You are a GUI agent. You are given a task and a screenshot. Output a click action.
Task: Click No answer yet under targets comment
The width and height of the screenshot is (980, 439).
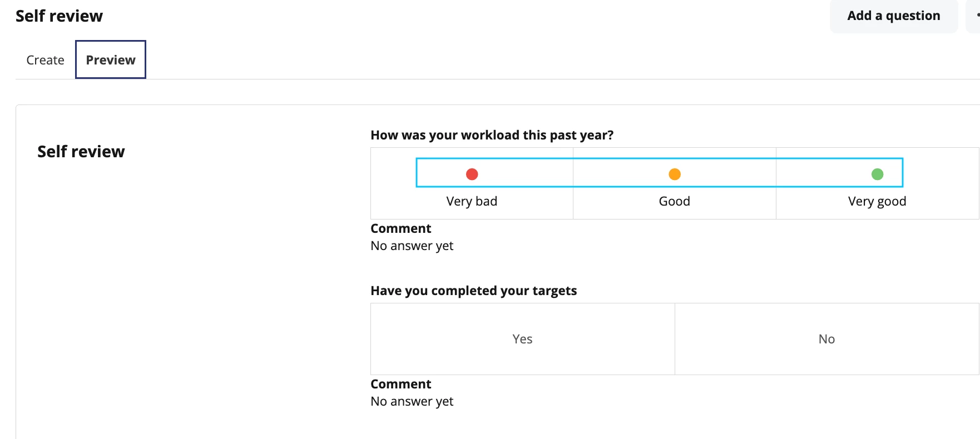tap(412, 401)
